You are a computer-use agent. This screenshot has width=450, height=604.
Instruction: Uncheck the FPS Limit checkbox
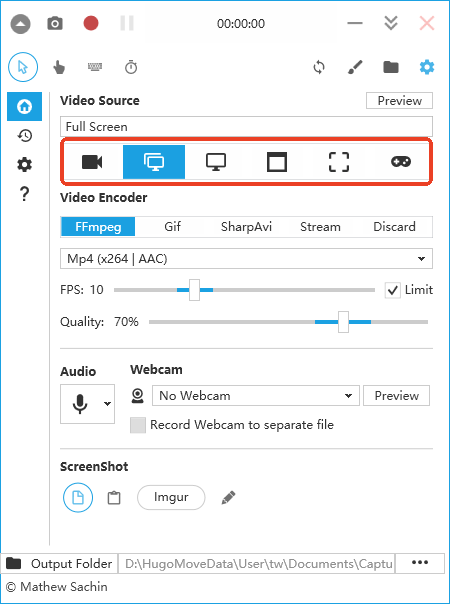tap(392, 290)
